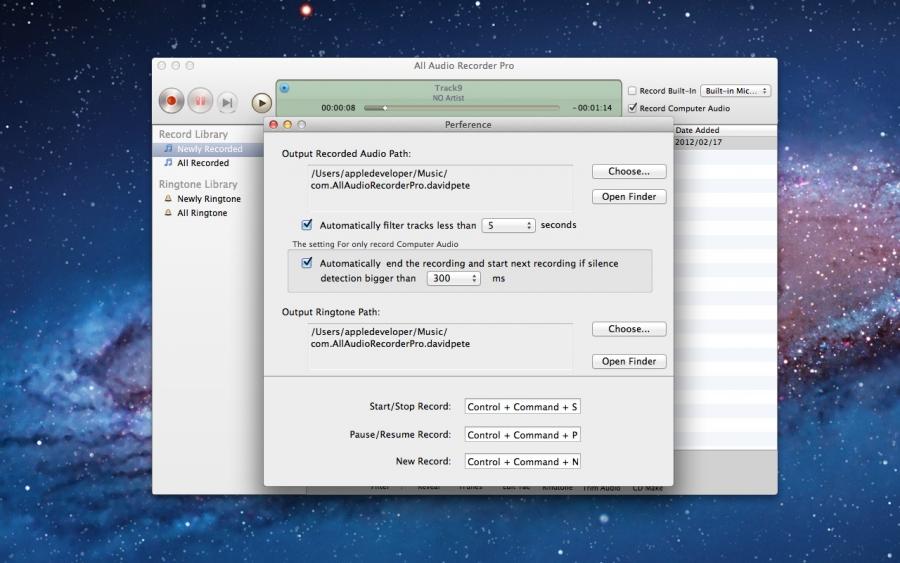Click the bell icon beside All Ringtone

pos(168,213)
